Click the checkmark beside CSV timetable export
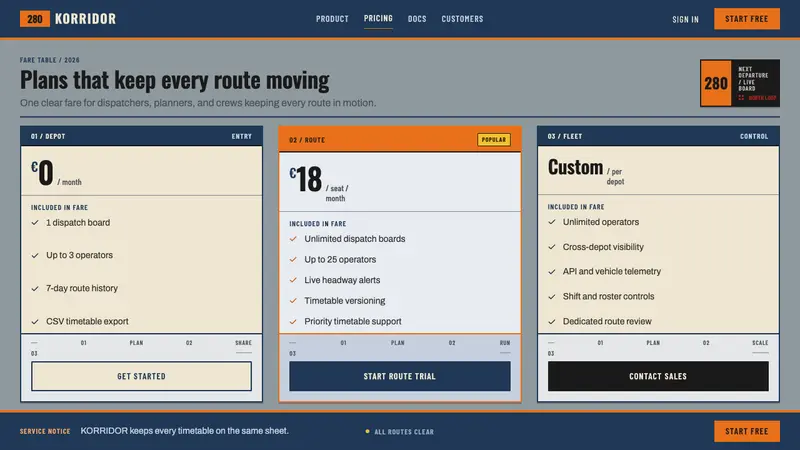 (35, 321)
